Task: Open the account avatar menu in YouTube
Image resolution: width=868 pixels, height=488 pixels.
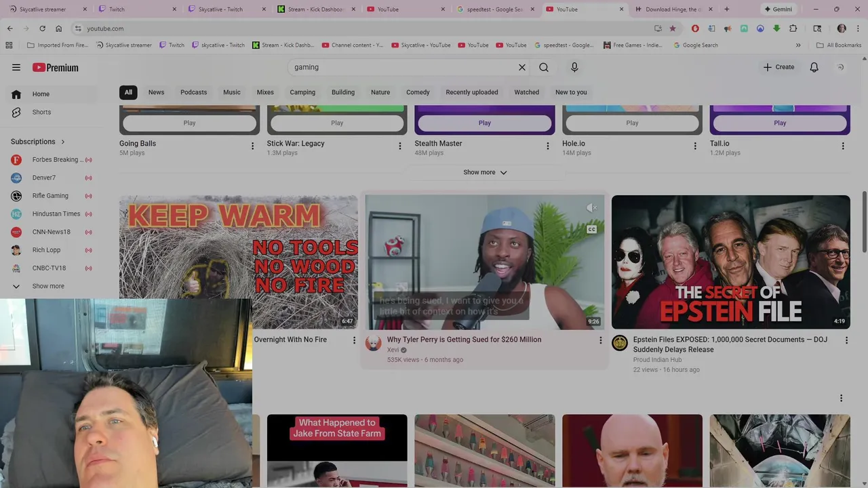Action: point(841,67)
